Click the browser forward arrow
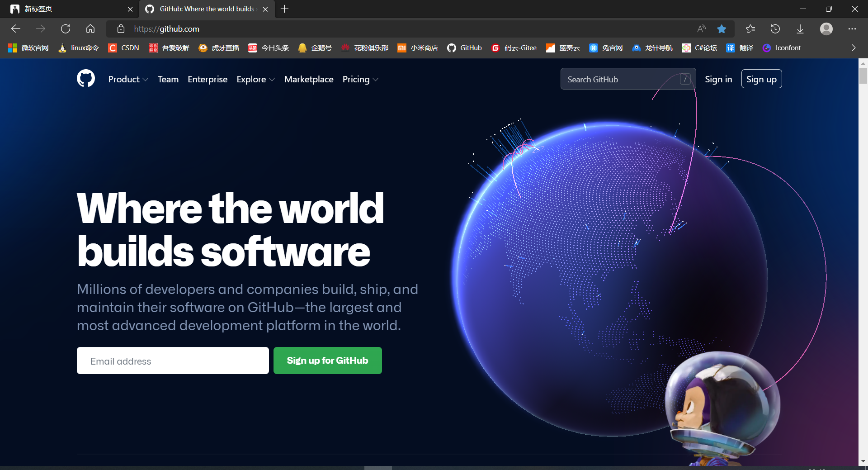This screenshot has width=868, height=470. [x=41, y=29]
